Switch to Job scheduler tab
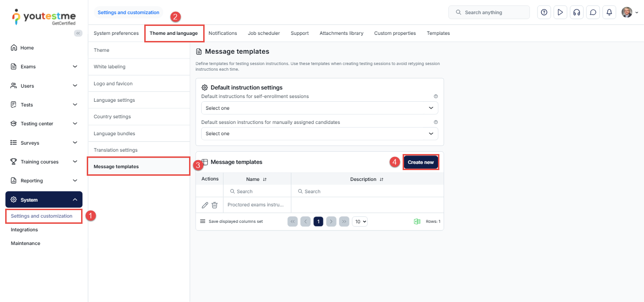The height and width of the screenshot is (302, 644). [x=264, y=33]
